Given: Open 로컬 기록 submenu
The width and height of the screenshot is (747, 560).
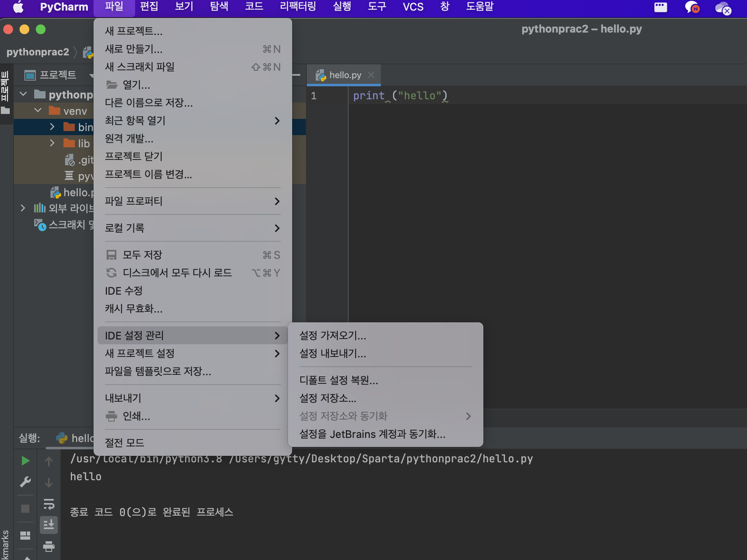Looking at the screenshot, I should point(192,228).
